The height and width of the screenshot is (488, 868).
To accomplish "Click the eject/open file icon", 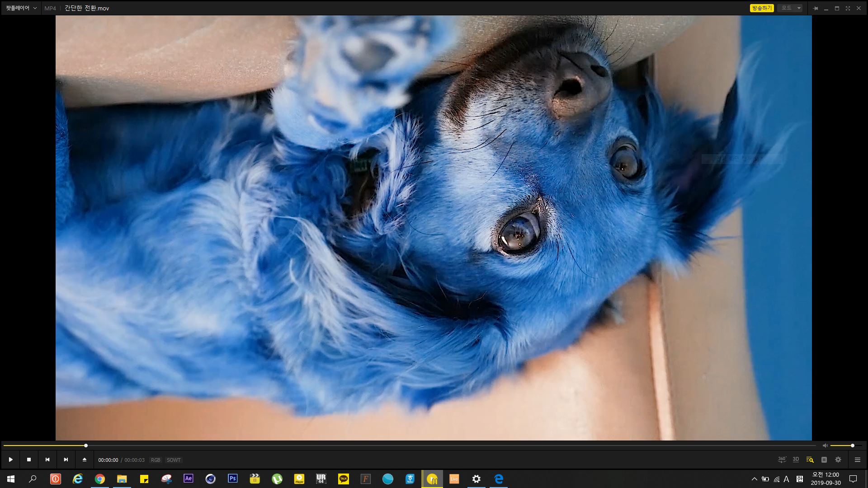I will click(x=85, y=460).
